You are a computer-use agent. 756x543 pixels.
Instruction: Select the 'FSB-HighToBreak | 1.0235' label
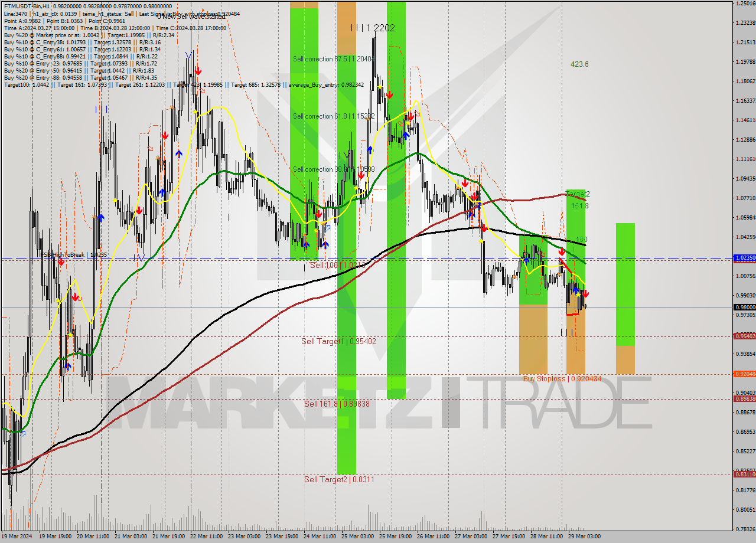click(73, 254)
